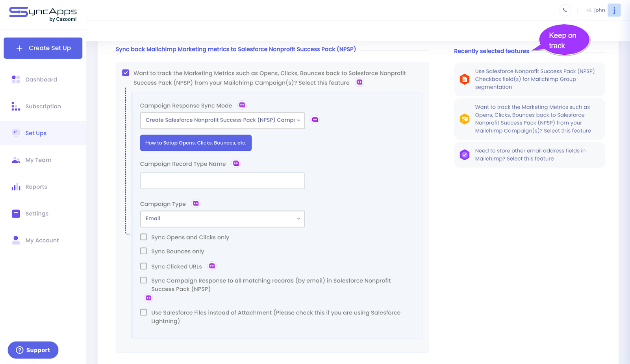Open Set Ups menu item
630x364 pixels.
pos(36,133)
